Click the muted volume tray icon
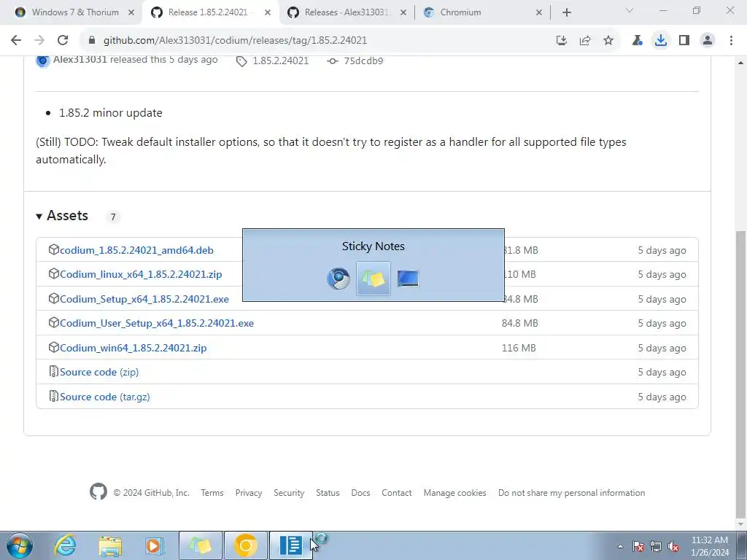 [x=673, y=546]
